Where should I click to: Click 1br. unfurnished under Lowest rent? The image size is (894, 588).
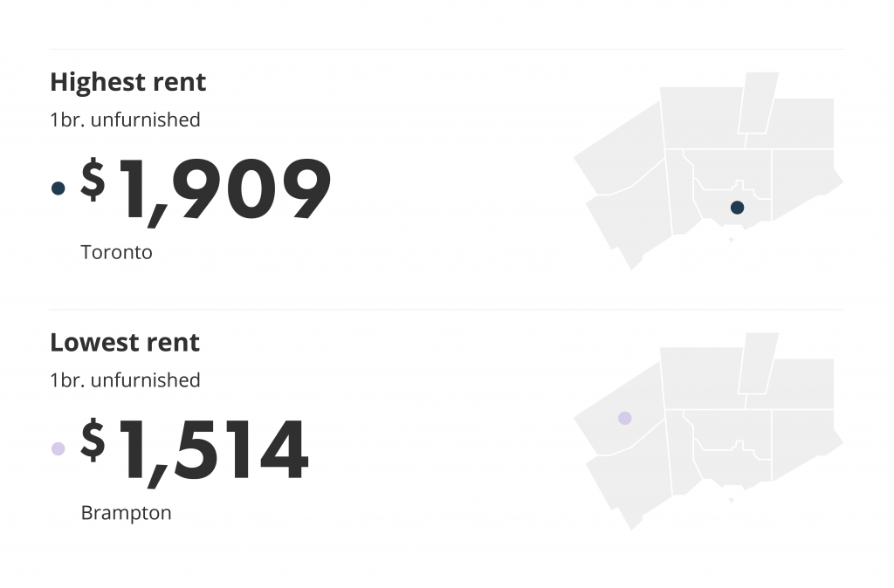pos(125,380)
